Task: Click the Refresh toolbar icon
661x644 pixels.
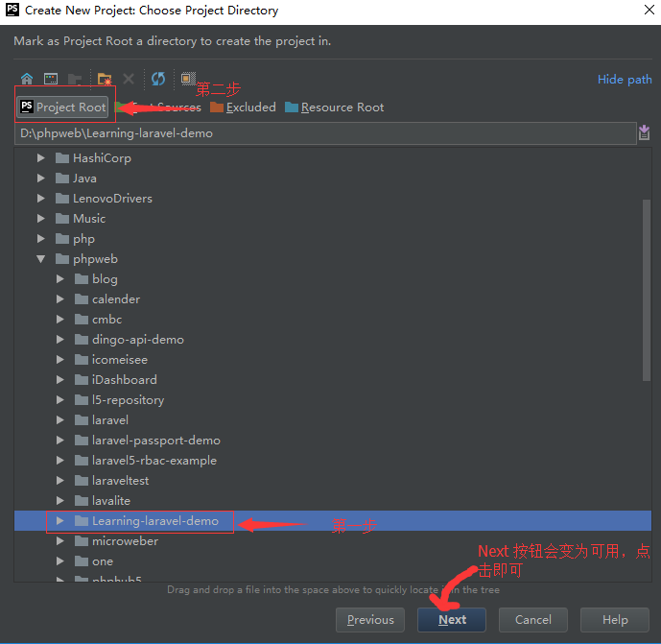Action: (x=158, y=79)
